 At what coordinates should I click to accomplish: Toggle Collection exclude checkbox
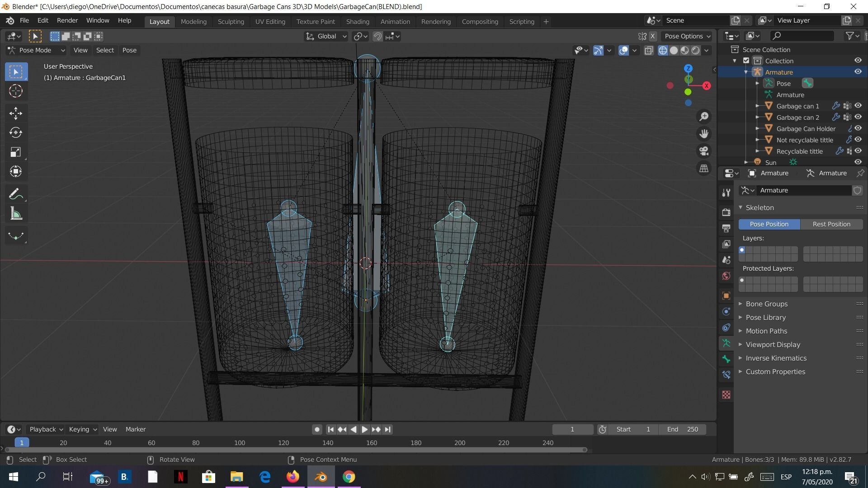coord(746,61)
